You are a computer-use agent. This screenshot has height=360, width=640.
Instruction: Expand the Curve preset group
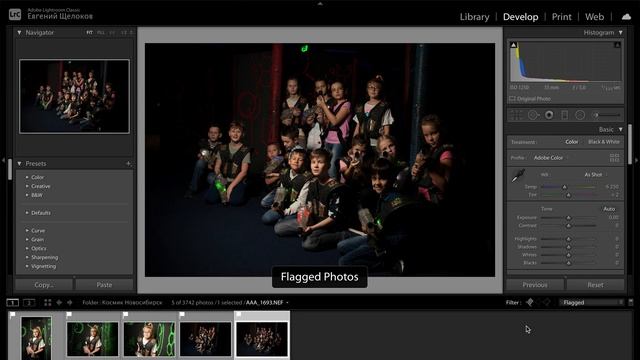pos(27,231)
